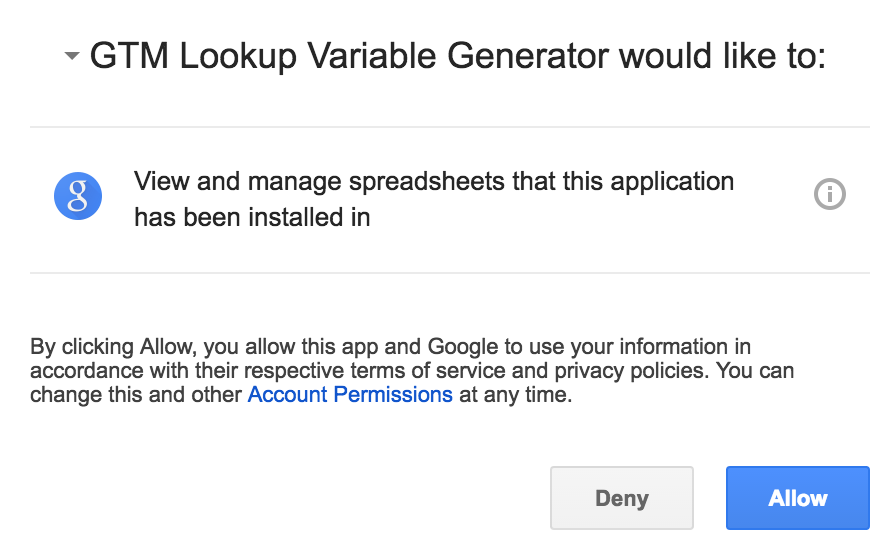Click the blue Google 'g' icon
Viewport: 890px width, 548px height.
pos(79,197)
